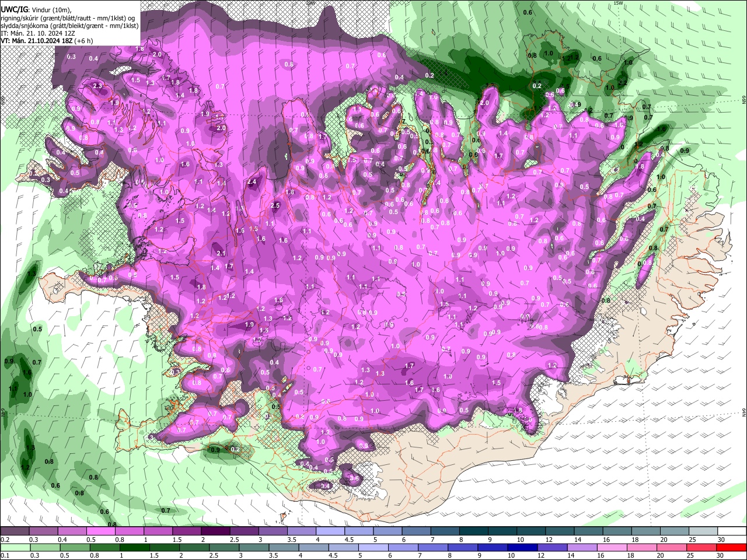
Task: Click the deep blue 10–12 rain legend swatch
Action: coord(522,547)
